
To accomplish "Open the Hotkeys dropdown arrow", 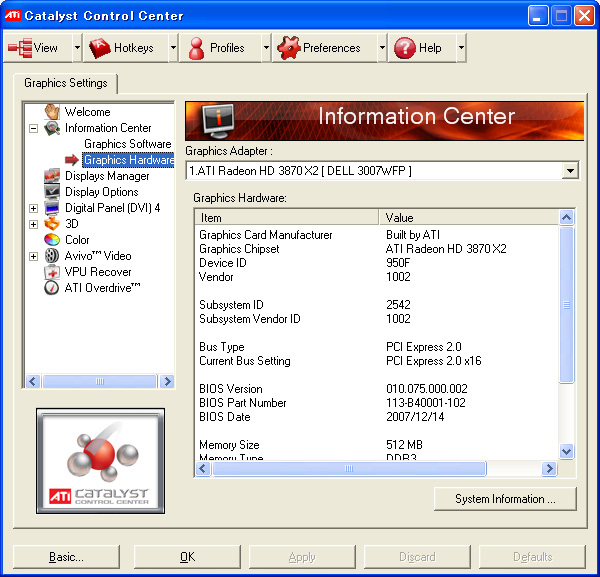I will point(173,47).
